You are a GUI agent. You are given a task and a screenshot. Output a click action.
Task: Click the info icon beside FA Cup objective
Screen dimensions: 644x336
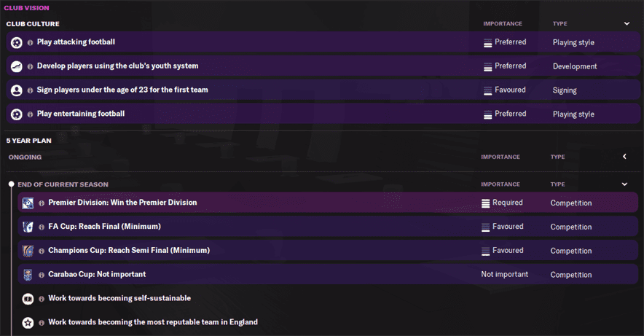[x=42, y=227]
